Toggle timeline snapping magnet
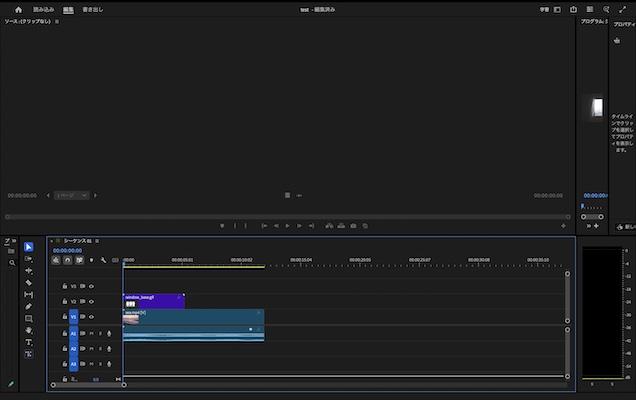Viewport: 636px width, 400px height. 67,260
